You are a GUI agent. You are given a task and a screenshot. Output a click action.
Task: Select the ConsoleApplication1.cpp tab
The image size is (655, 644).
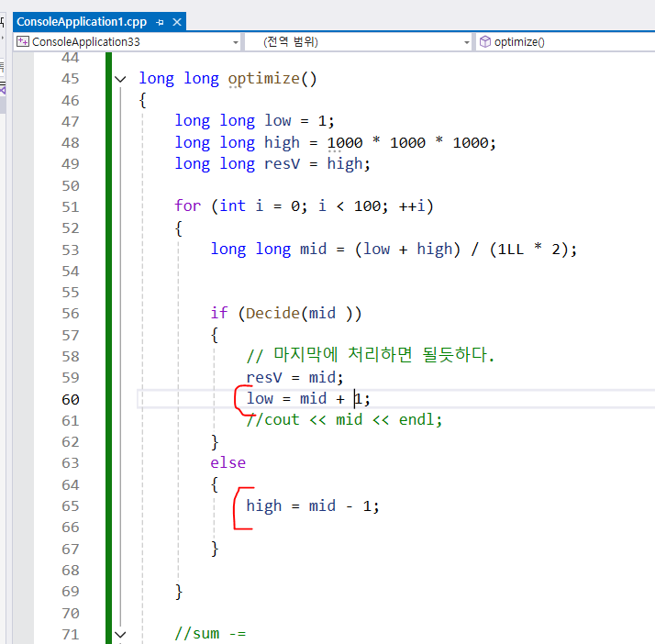pyautogui.click(x=82, y=22)
